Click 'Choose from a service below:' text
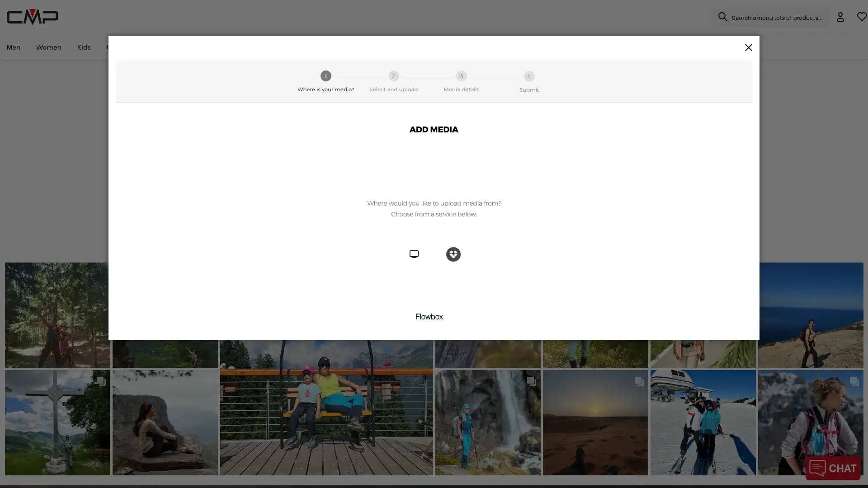868x488 pixels. pos(434,214)
